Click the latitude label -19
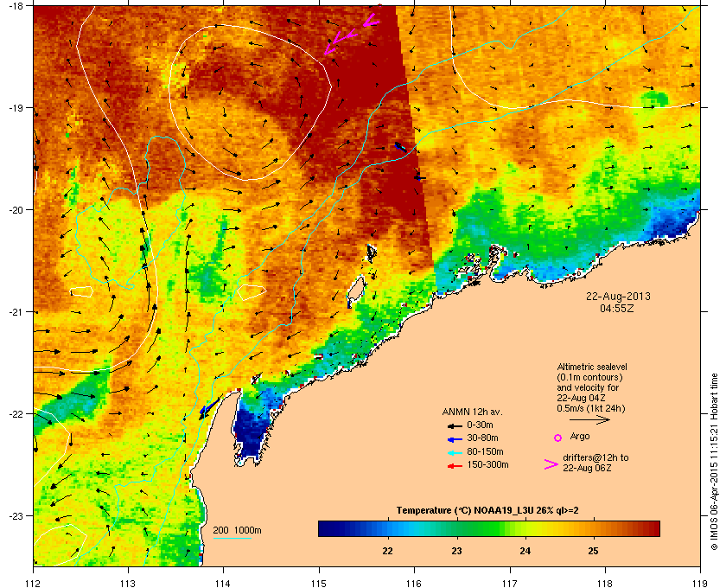726x588 pixels. tap(16, 108)
